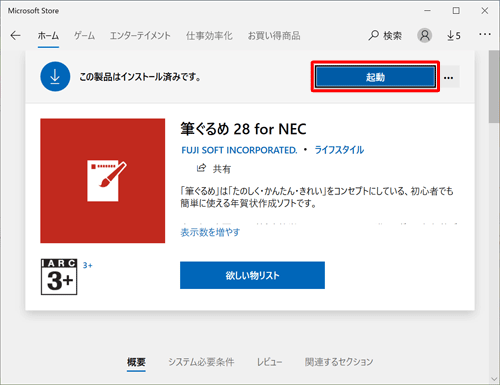Expand description with 表示数を増やす

(x=210, y=232)
